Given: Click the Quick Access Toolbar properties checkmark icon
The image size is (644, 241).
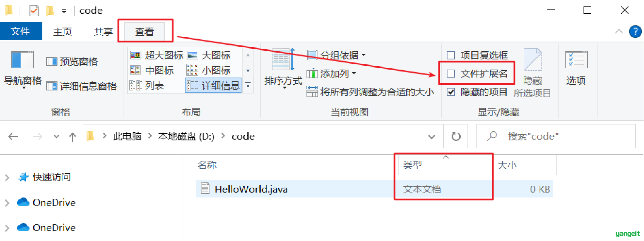Looking at the screenshot, I should [x=34, y=11].
